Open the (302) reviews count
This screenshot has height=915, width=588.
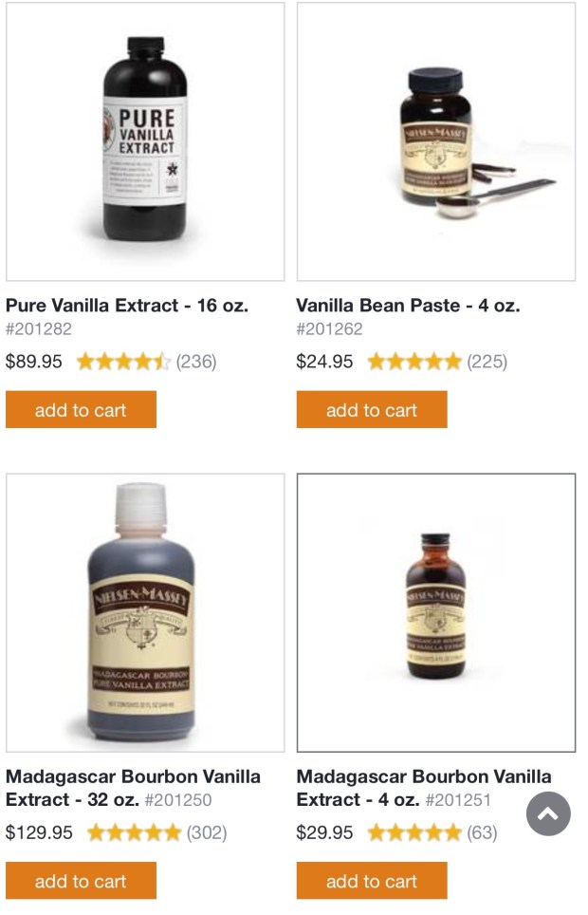click(x=207, y=832)
